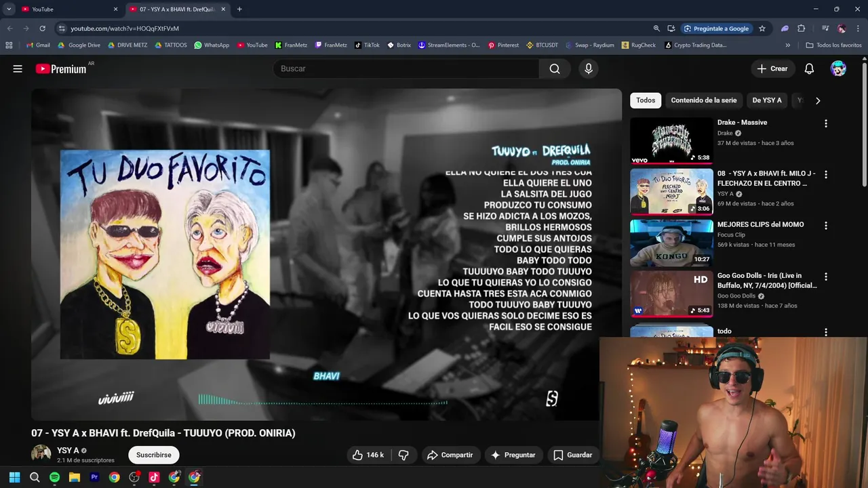This screenshot has height=488, width=868.
Task: Click the YouTube Premium logo
Action: click(x=61, y=68)
